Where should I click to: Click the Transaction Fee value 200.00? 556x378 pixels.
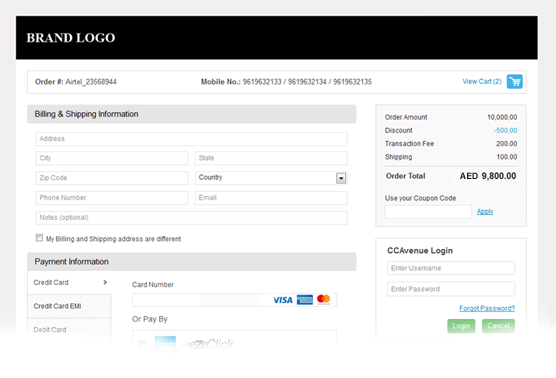(507, 144)
